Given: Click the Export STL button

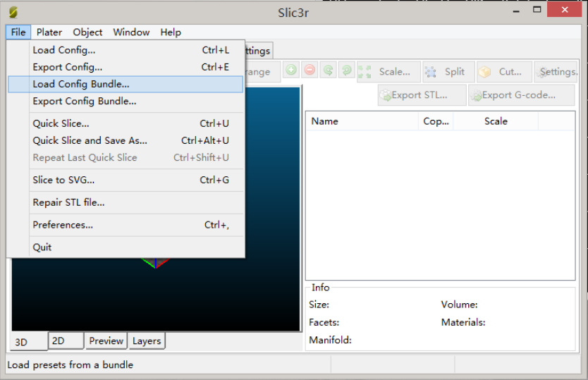Looking at the screenshot, I should (422, 95).
